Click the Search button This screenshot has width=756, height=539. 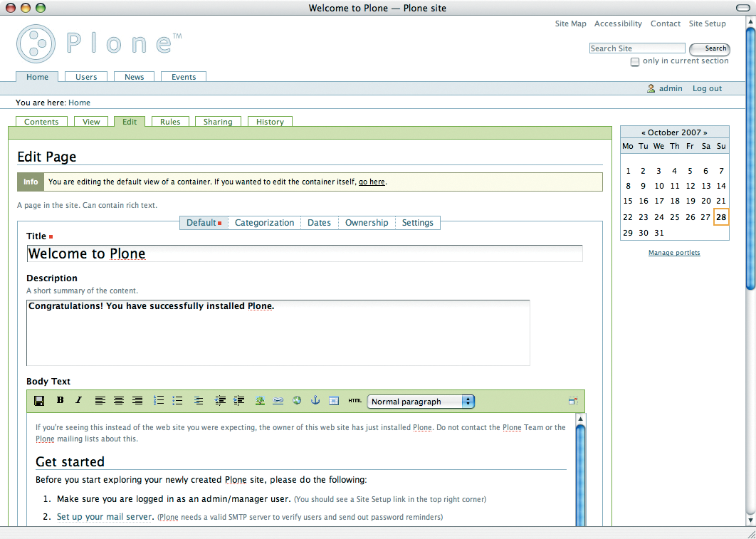click(710, 48)
